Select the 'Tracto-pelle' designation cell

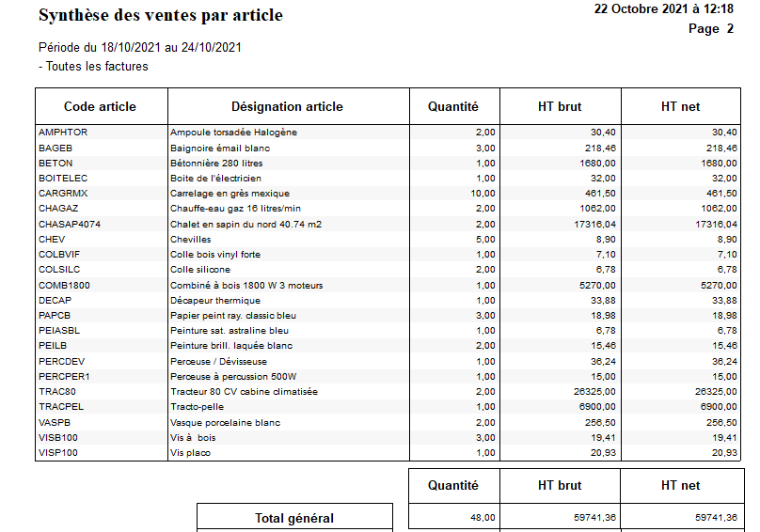198,407
